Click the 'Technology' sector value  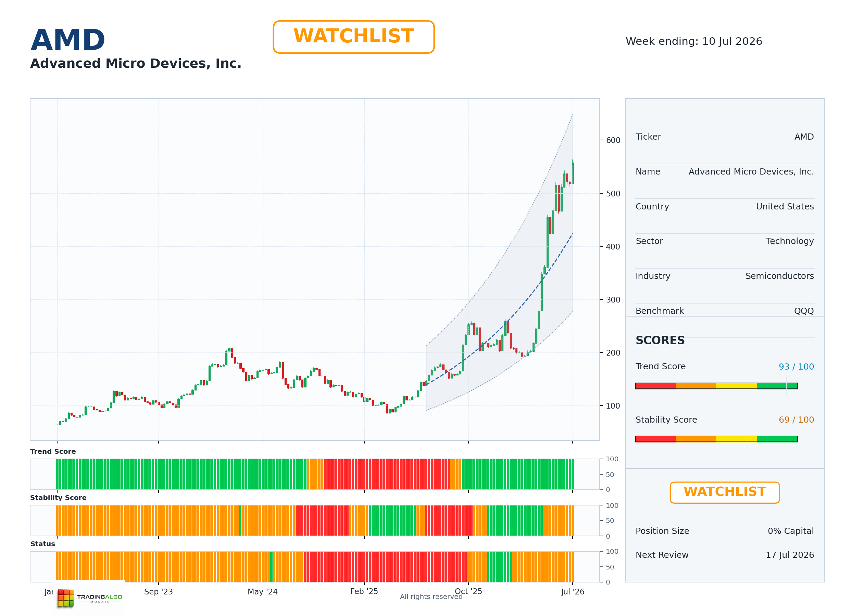790,241
